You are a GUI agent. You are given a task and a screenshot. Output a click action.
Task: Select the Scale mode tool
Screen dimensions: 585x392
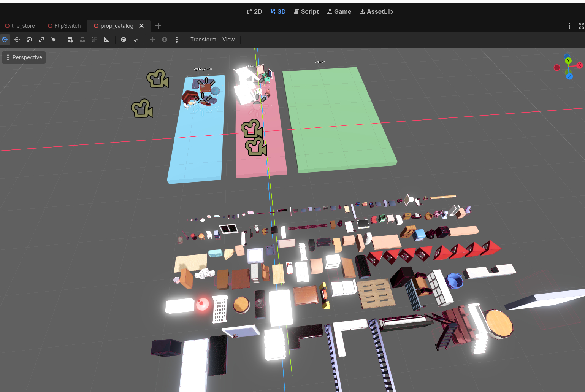[41, 40]
